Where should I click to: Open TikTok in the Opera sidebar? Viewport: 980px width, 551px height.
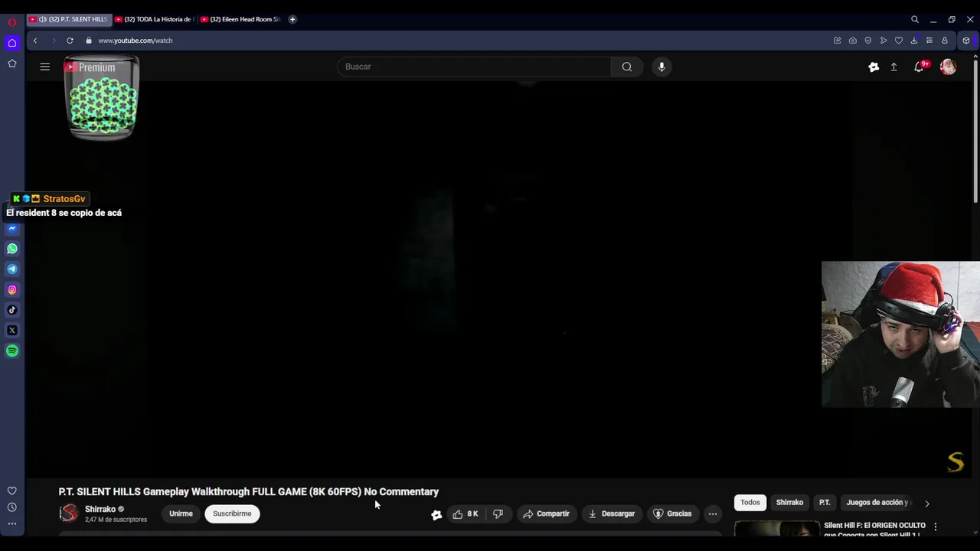pos(12,310)
